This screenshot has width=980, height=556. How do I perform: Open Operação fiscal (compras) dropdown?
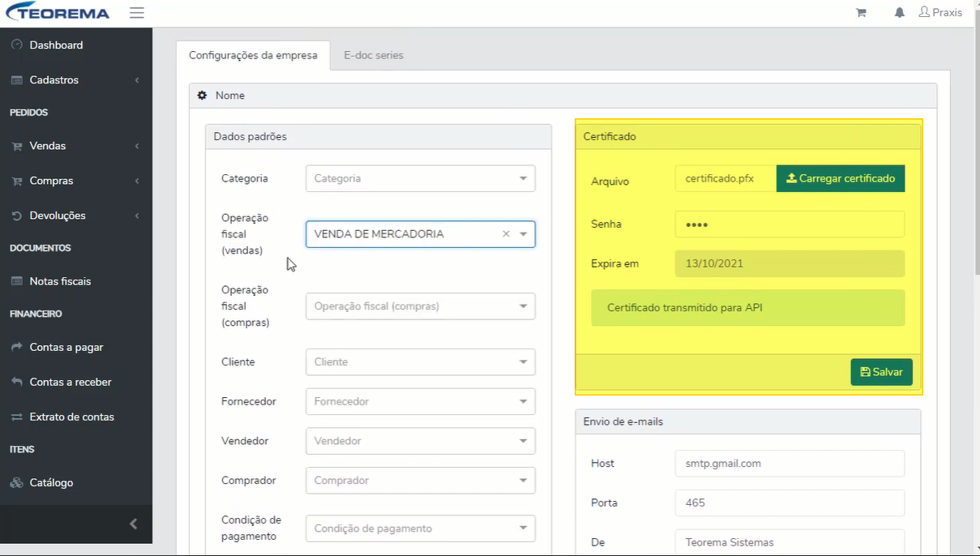pos(420,306)
